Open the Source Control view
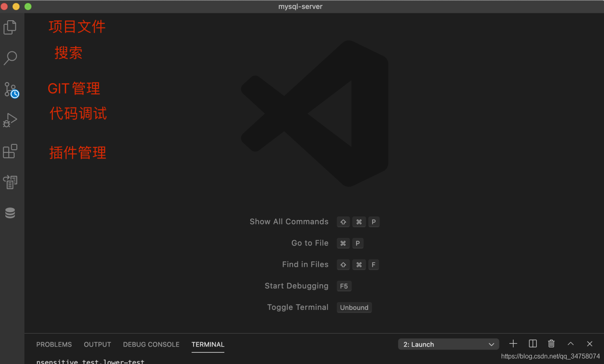This screenshot has width=604, height=364. click(x=11, y=90)
